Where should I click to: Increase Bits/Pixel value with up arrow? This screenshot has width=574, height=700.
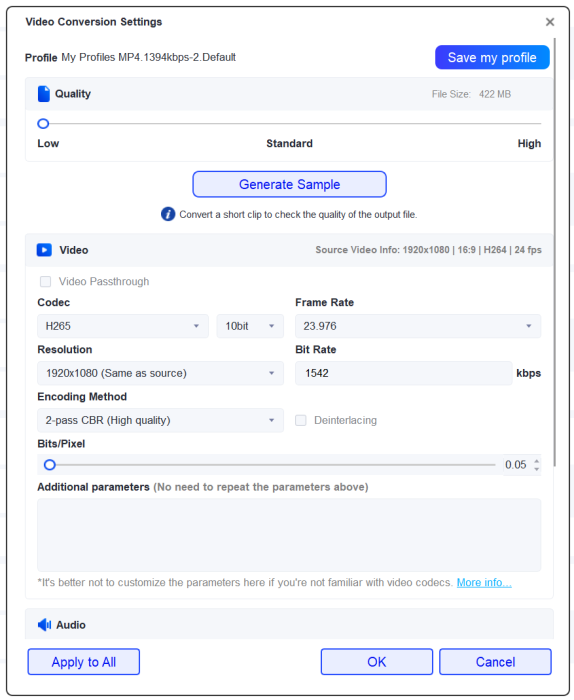click(x=537, y=461)
